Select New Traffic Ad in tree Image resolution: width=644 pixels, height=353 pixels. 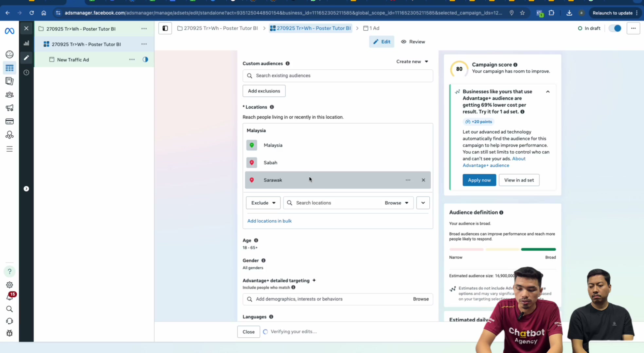point(73,60)
